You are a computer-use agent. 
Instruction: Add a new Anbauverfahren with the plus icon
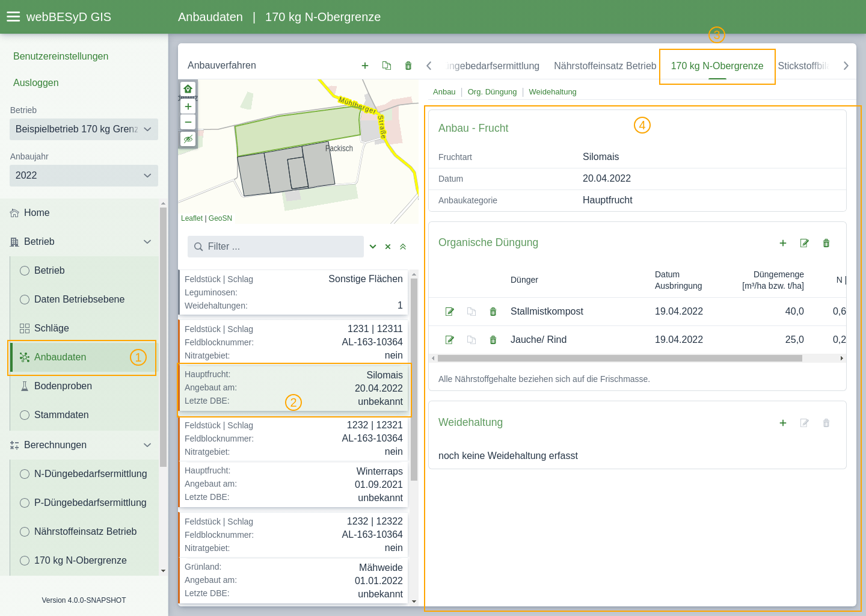tap(365, 66)
